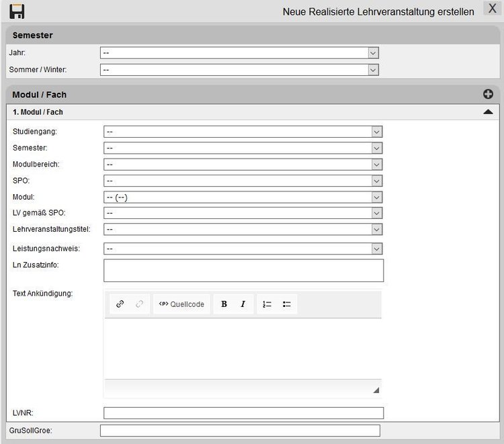Add a new Modul / Fach entry
The width and height of the screenshot is (504, 444).
pyautogui.click(x=488, y=95)
